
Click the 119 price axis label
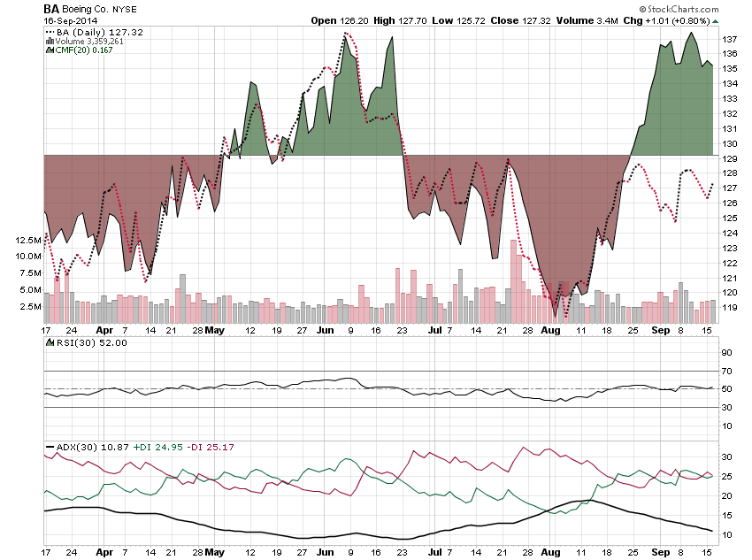coord(730,308)
